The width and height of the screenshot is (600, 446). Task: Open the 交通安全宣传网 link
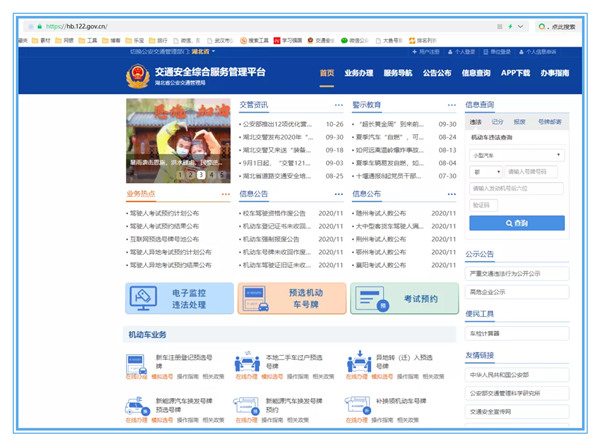point(517,412)
